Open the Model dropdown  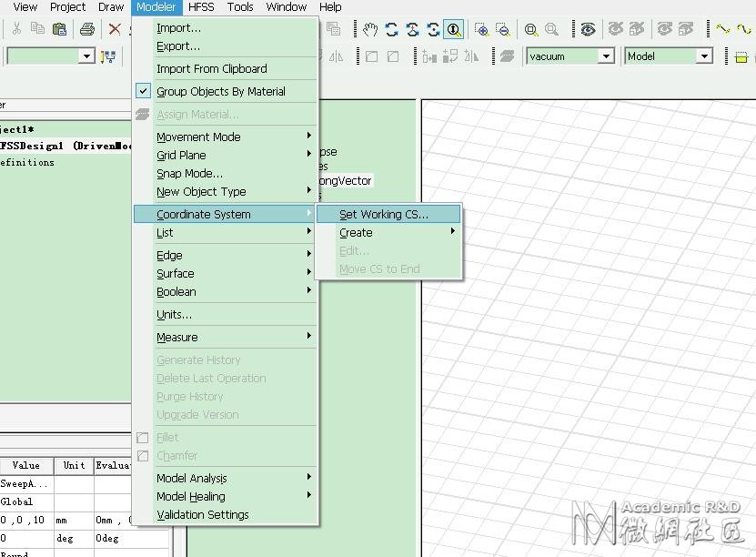pyautogui.click(x=704, y=56)
